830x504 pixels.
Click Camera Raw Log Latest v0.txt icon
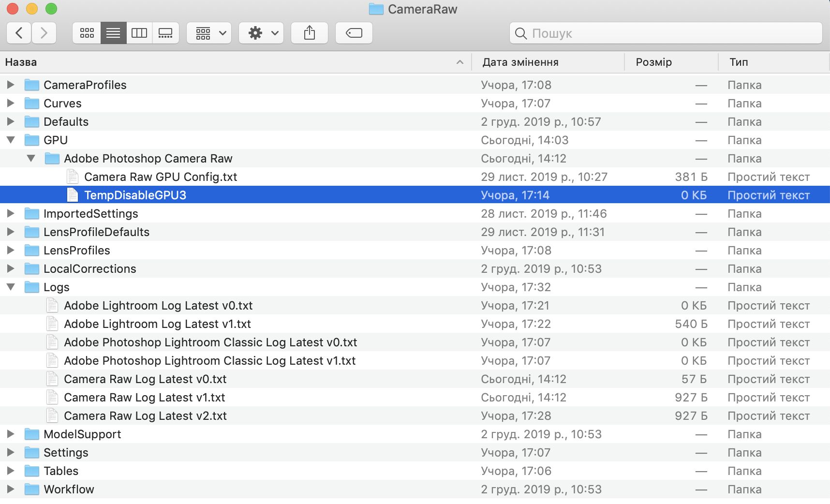tap(52, 379)
